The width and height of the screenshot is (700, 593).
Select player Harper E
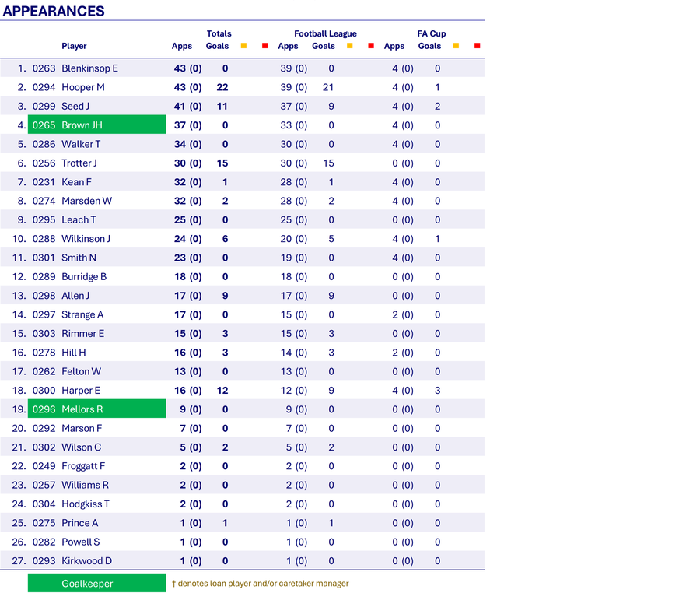tap(81, 390)
